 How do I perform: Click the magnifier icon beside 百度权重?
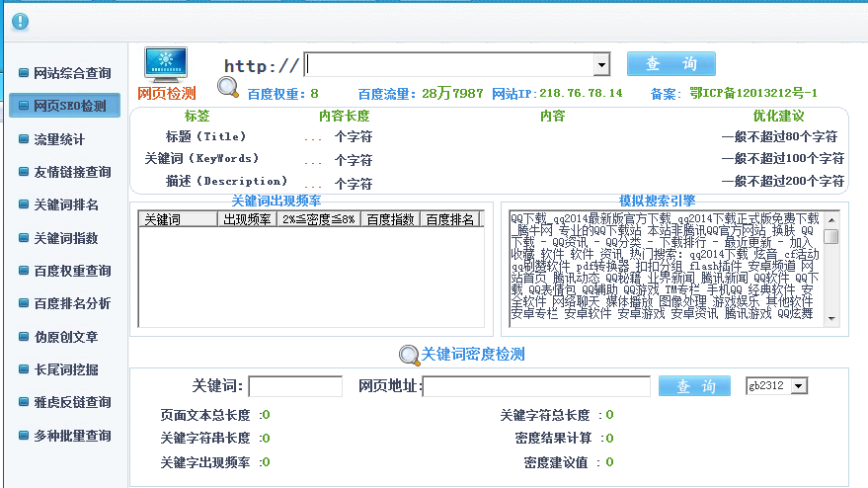click(228, 89)
